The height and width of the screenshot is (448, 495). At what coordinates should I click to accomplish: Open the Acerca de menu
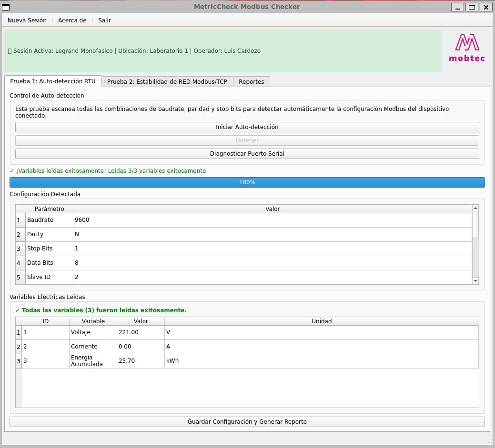[x=72, y=20]
